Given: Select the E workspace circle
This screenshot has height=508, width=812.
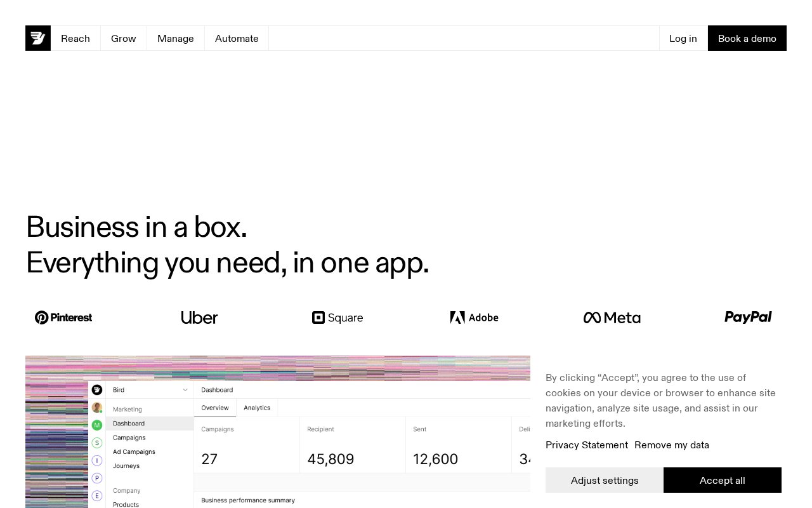Looking at the screenshot, I should [97, 495].
